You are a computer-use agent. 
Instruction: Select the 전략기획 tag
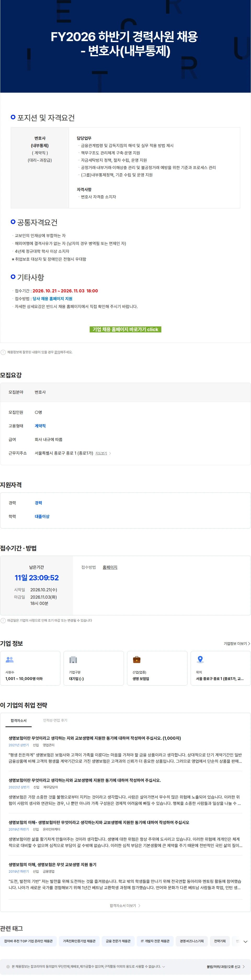coord(220,941)
